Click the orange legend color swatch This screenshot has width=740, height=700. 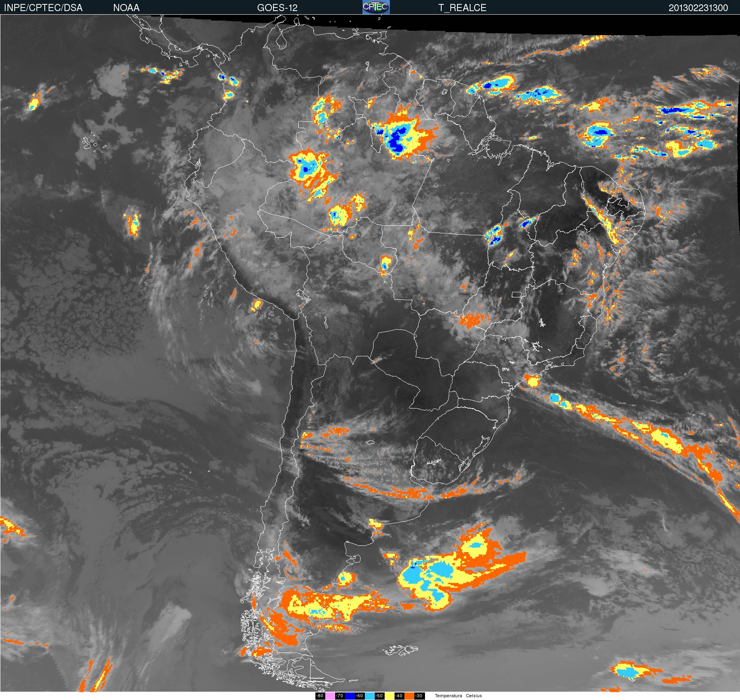pyautogui.click(x=409, y=696)
